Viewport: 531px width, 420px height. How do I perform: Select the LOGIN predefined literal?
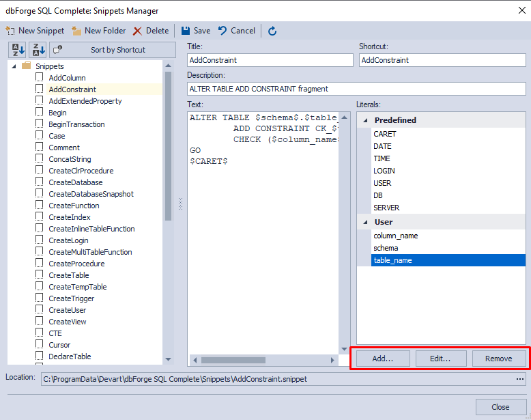448,171
